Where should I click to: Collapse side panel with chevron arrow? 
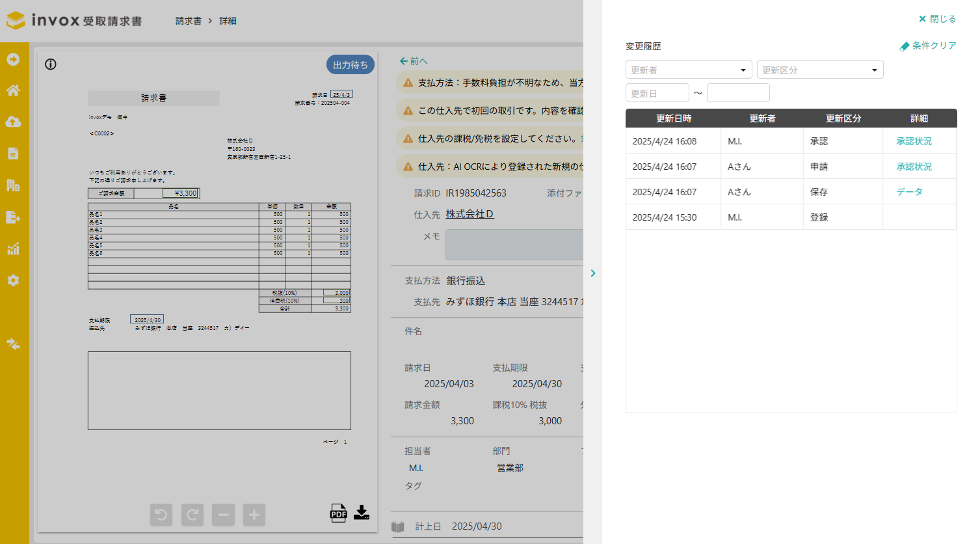tap(593, 273)
